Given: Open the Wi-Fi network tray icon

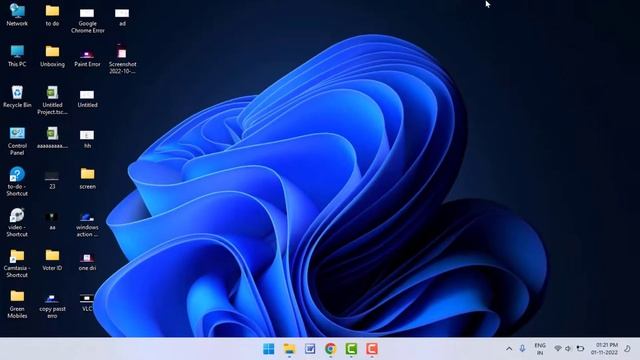Looking at the screenshot, I should [x=558, y=349].
